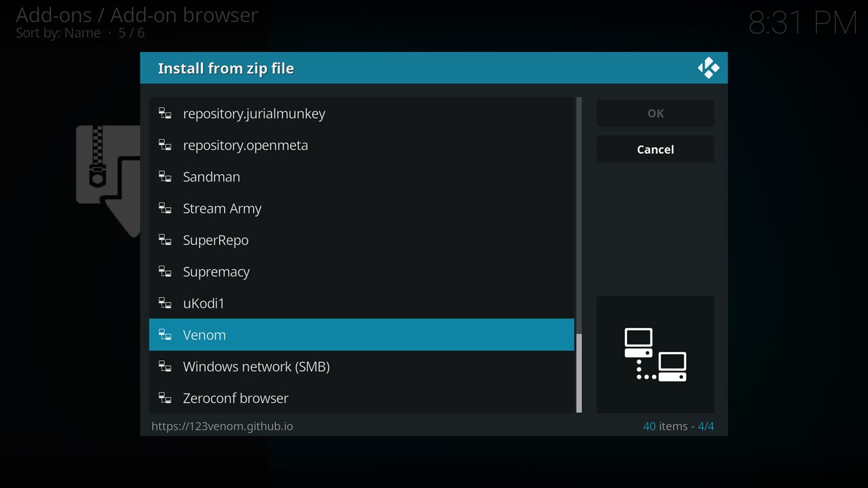
Task: Click network source icon beside SuperRepo
Action: coord(165,240)
